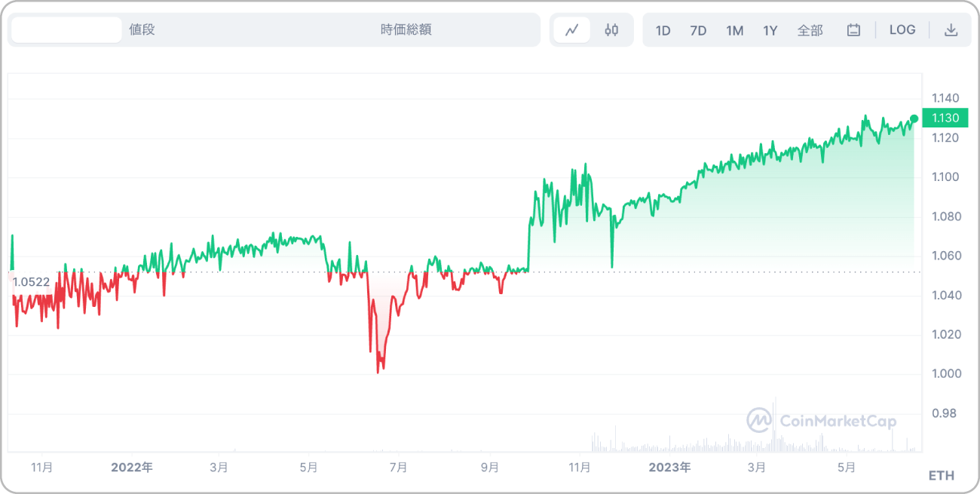980x494 pixels.
Task: Click the 1.100 price axis label
Action: click(x=945, y=177)
